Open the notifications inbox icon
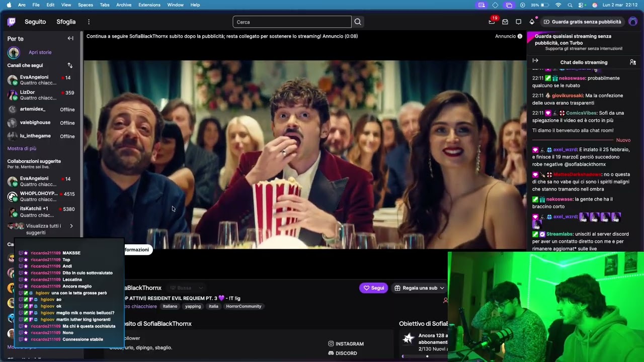The width and height of the screenshot is (644, 362). click(x=505, y=22)
